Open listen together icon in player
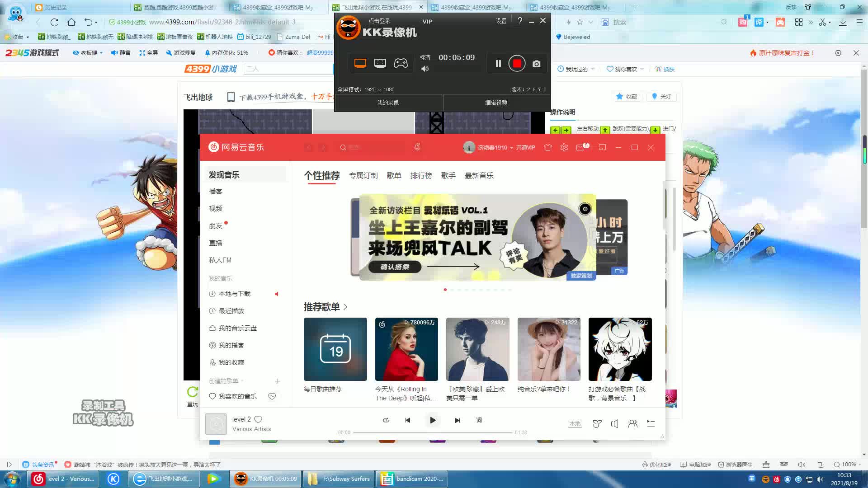 pos(632,423)
